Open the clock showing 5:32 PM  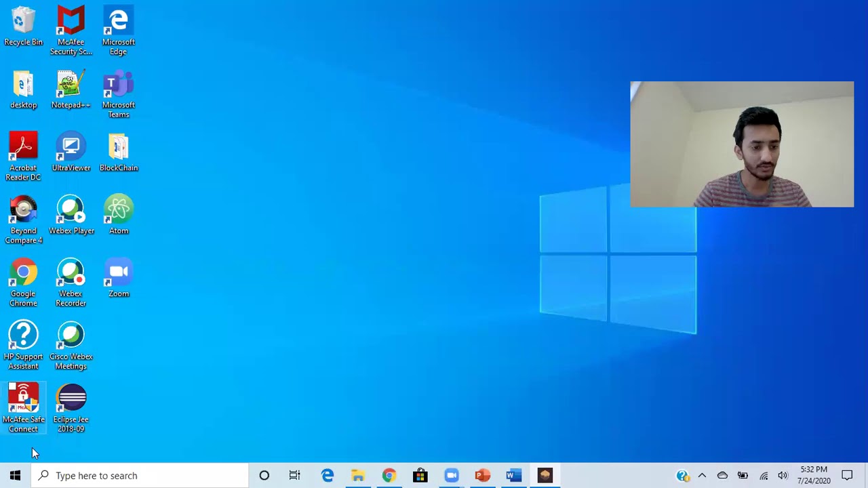pyautogui.click(x=814, y=476)
